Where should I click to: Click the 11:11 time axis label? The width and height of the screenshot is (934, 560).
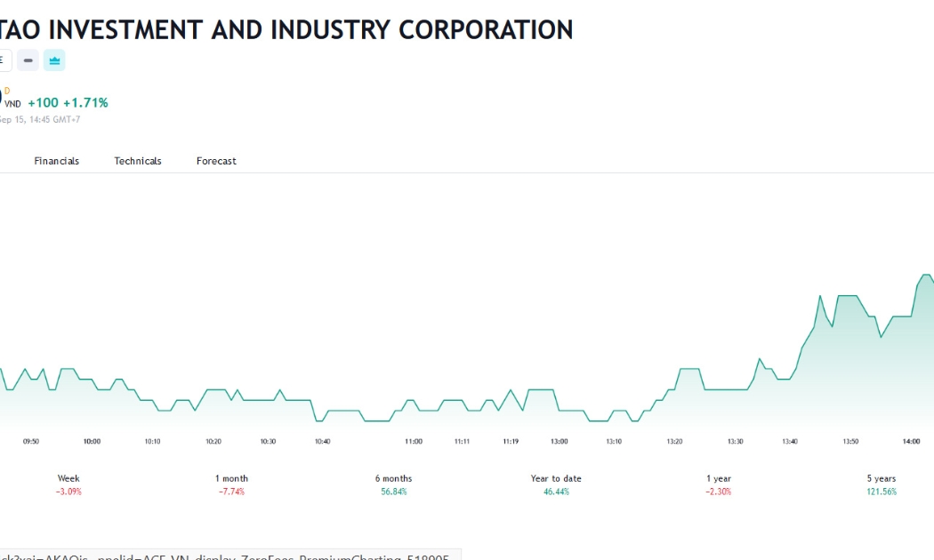pyautogui.click(x=462, y=442)
